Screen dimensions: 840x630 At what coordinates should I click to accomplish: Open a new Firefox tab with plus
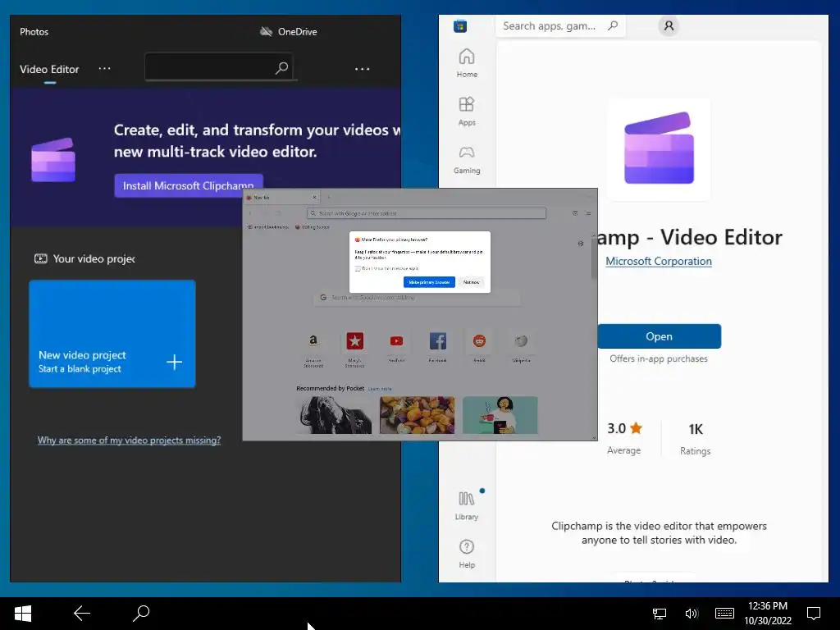click(x=328, y=197)
